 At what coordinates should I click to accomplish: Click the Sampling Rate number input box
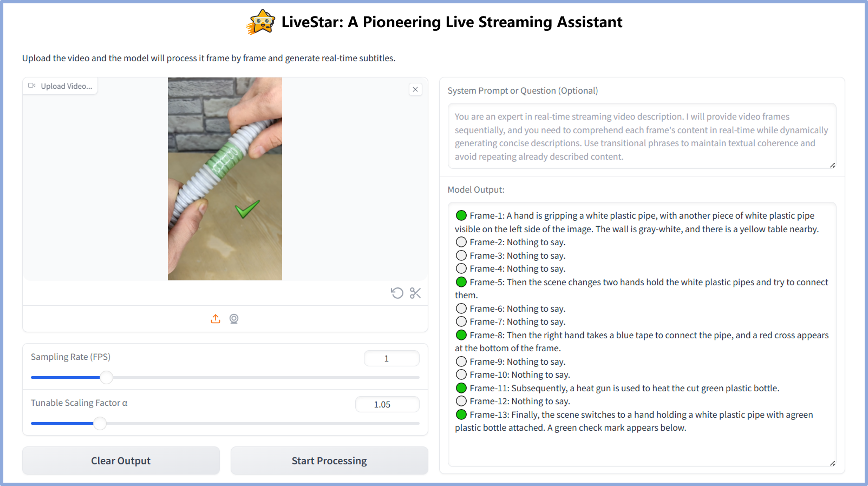pos(391,358)
